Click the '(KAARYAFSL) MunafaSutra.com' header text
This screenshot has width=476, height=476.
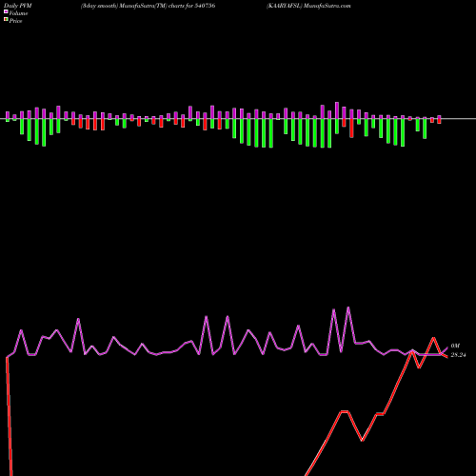coord(308,6)
